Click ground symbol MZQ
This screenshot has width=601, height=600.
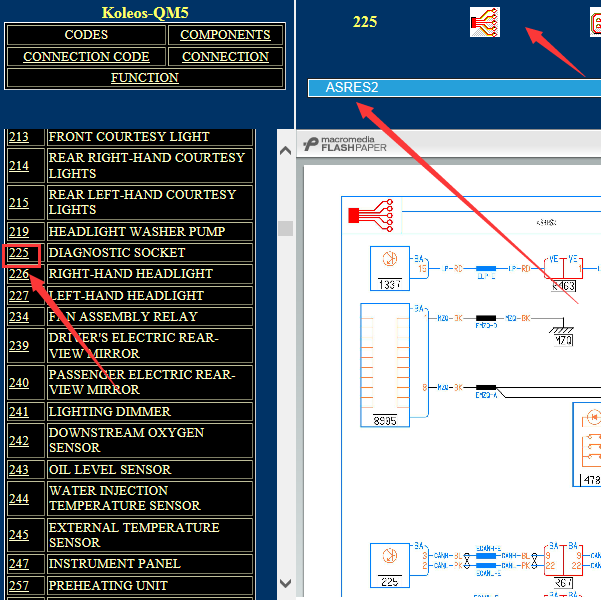pyautogui.click(x=562, y=333)
